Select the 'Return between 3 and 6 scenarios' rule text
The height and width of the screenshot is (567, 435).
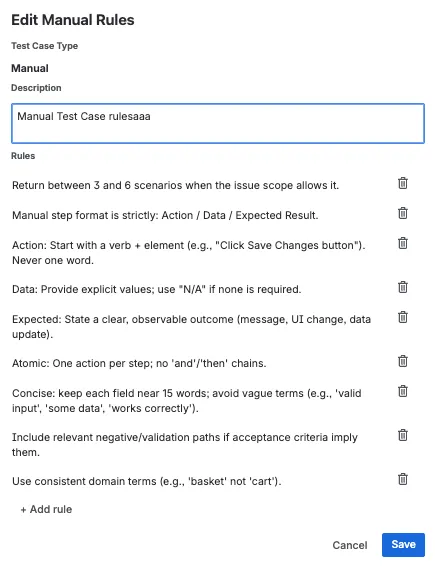pos(175,186)
